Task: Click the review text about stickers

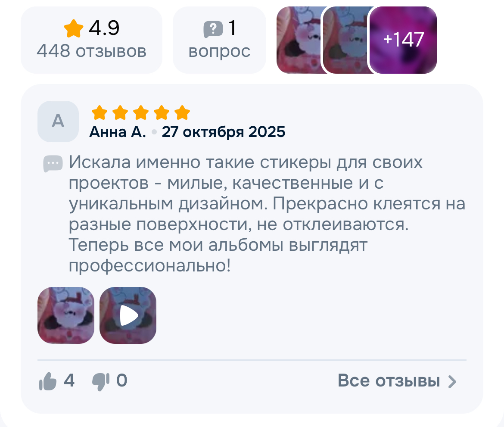Action: tap(267, 214)
